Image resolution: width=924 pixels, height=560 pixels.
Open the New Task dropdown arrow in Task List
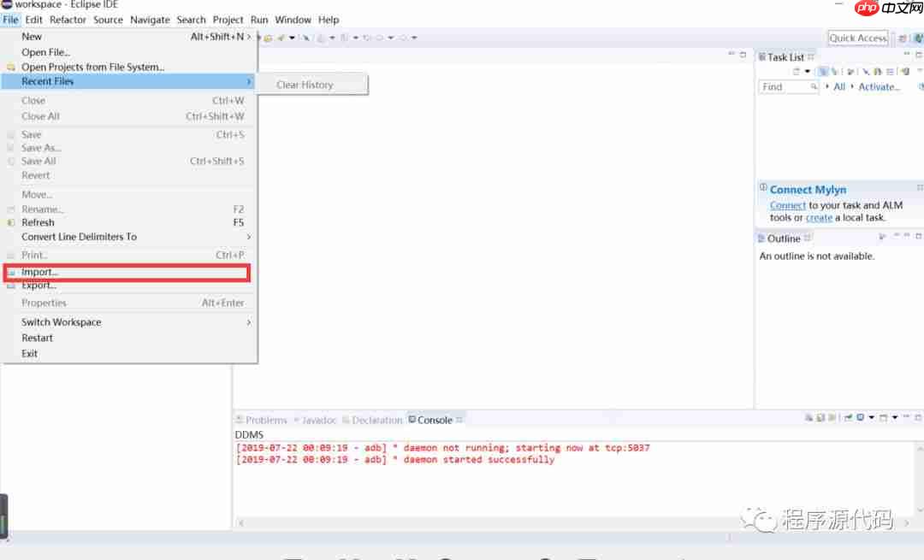tap(808, 72)
